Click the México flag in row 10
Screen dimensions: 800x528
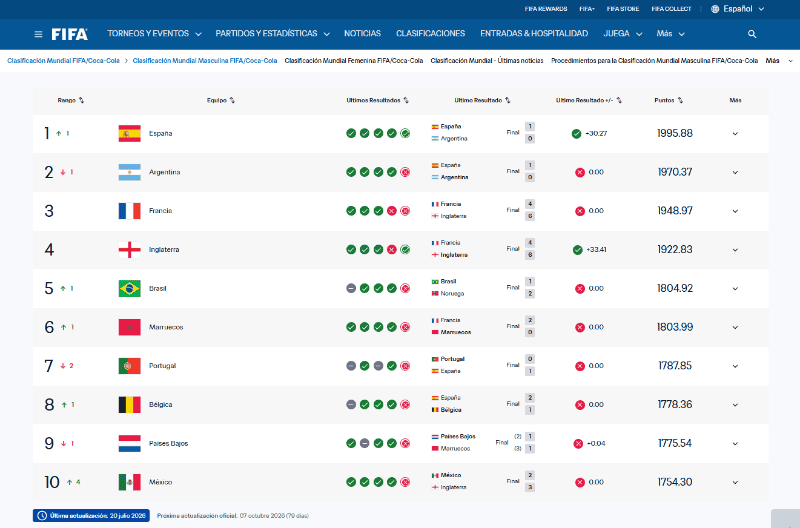tap(130, 482)
